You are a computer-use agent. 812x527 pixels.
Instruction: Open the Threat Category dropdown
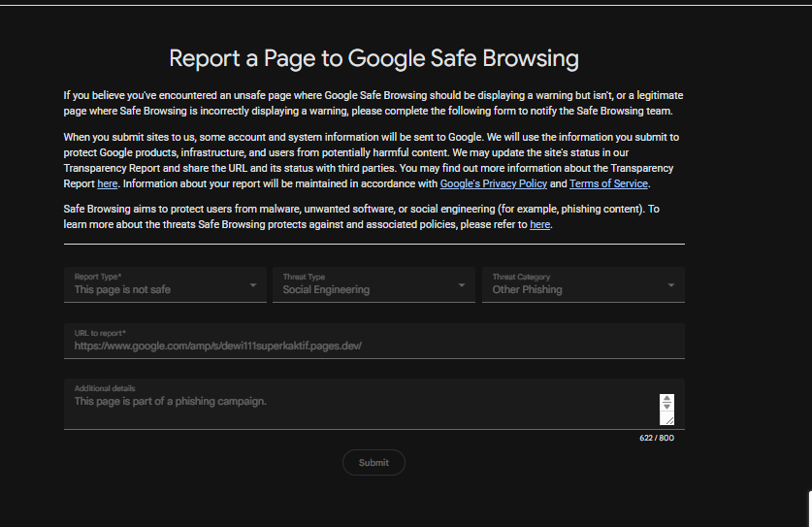(583, 284)
